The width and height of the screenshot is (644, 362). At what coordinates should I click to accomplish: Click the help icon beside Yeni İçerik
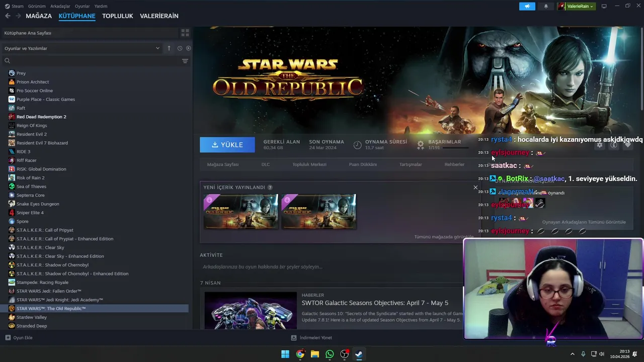[x=270, y=187]
